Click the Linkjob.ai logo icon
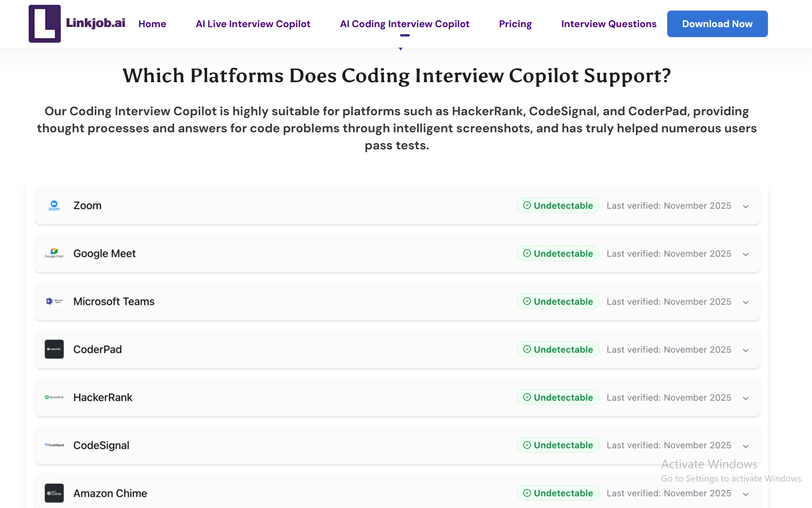The height and width of the screenshot is (508, 812). coord(45,24)
